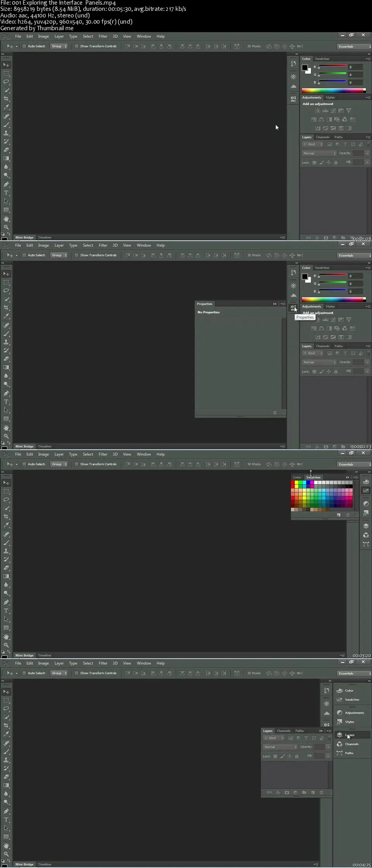Open the Styles fx icon in 00:03:20 dock

[x=366, y=513]
